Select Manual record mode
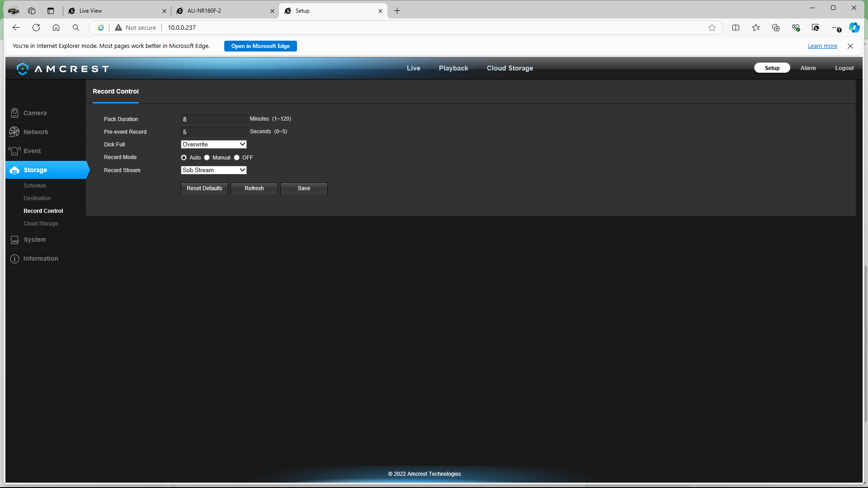This screenshot has height=488, width=868. coord(207,158)
